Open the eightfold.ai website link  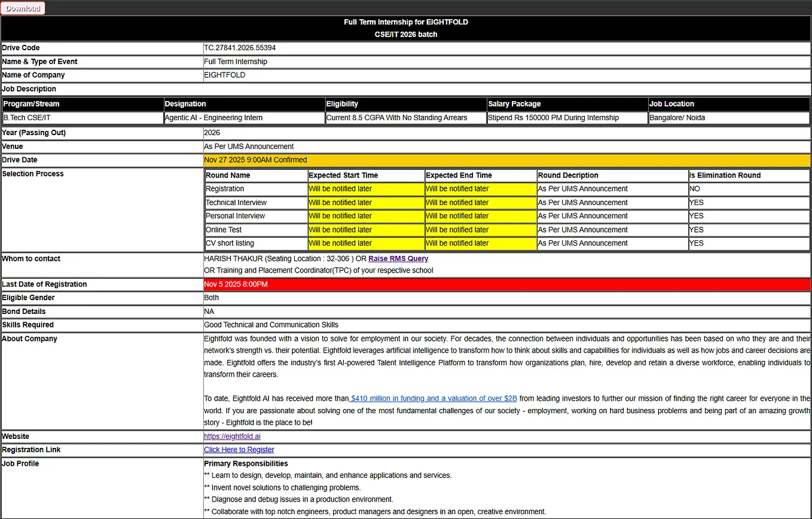[232, 436]
